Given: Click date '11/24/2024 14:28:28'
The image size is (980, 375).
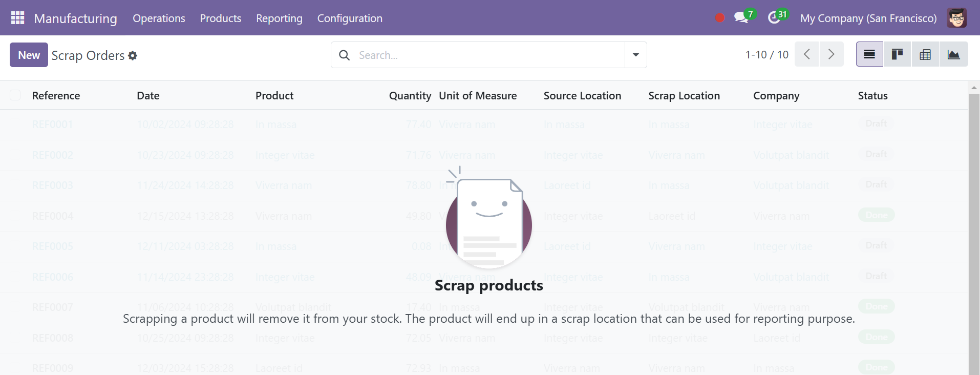Looking at the screenshot, I should [x=185, y=185].
